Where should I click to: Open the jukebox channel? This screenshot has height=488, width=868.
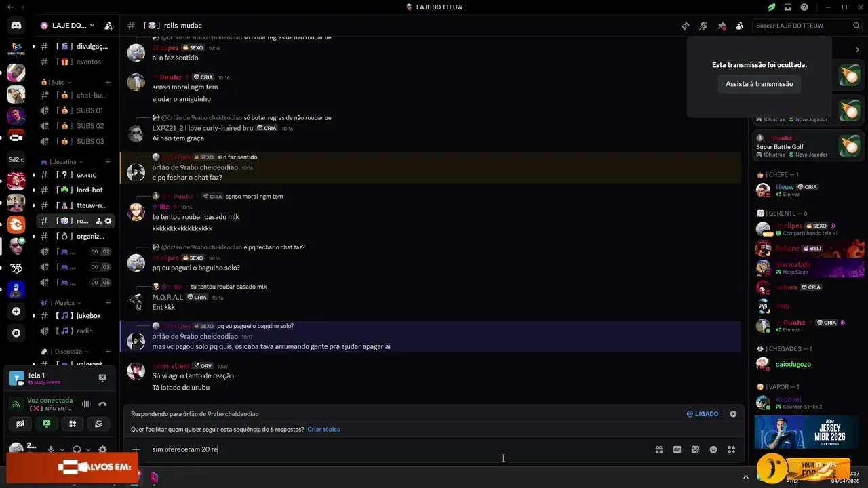tap(88, 316)
